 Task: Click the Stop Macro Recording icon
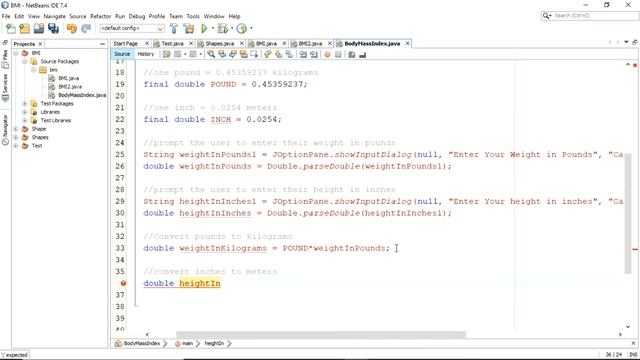(x=338, y=54)
